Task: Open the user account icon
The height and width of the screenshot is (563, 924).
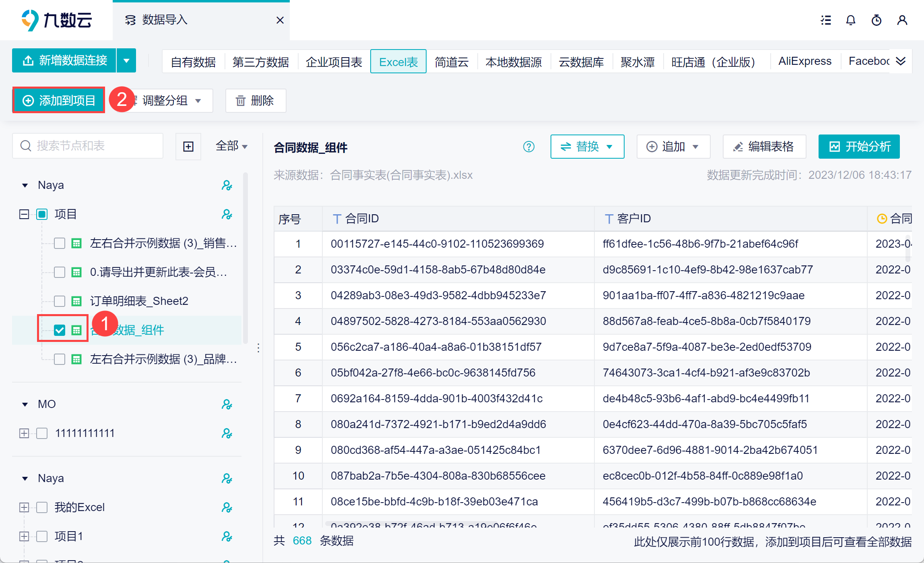Action: (x=902, y=20)
